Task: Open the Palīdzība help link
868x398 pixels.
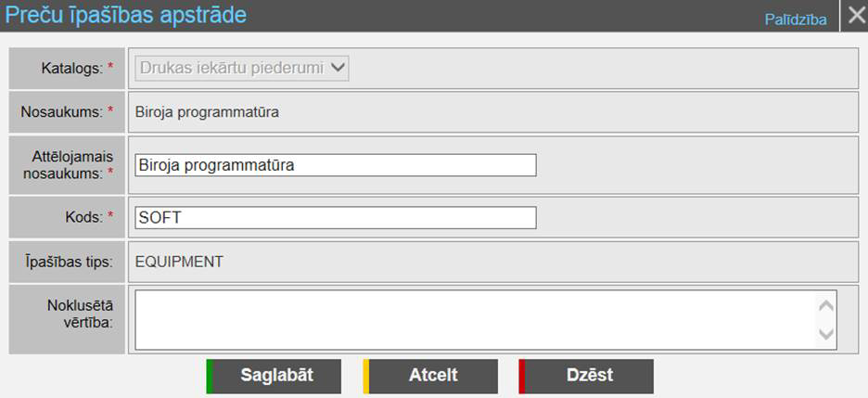Action: coord(795,19)
